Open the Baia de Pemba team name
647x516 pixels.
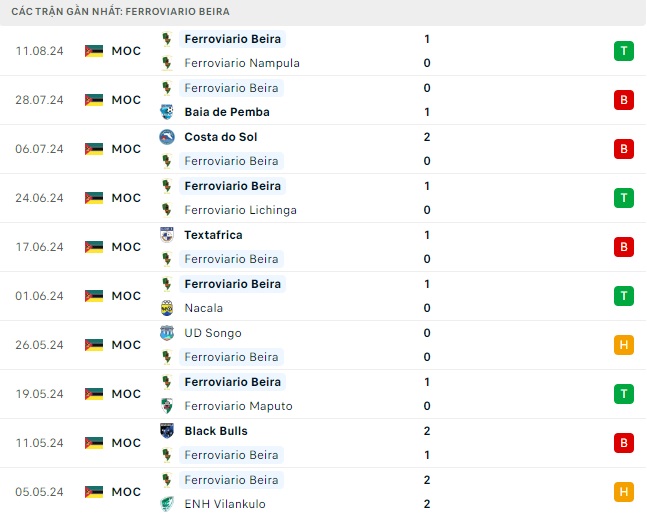[227, 112]
